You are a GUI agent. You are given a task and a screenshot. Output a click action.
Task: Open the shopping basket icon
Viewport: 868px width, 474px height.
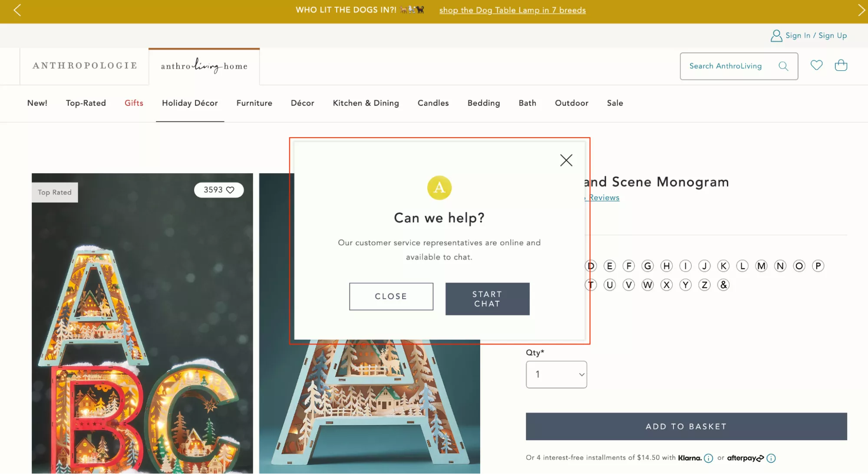pos(841,65)
